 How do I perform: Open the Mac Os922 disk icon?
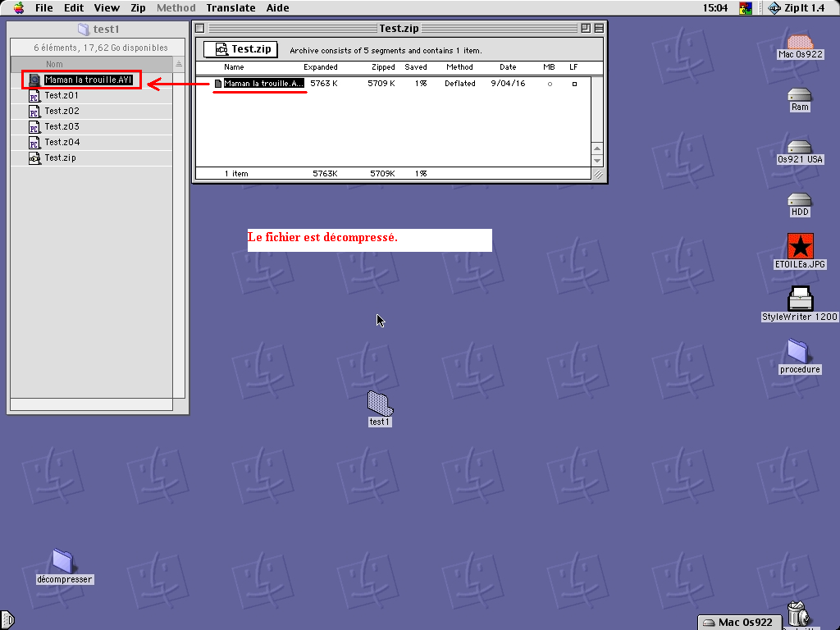pos(799,42)
